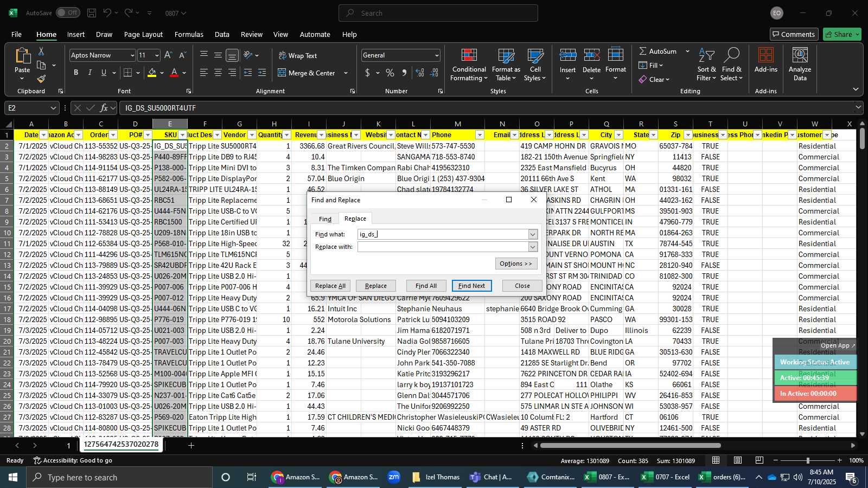Open number format General dropdown

(437, 55)
